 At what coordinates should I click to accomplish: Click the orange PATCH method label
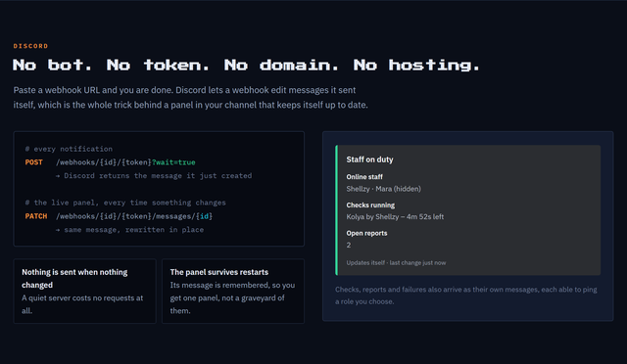tap(36, 216)
